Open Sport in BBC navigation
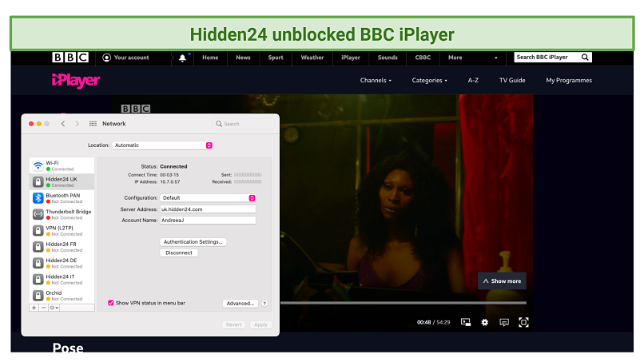 [x=276, y=58]
